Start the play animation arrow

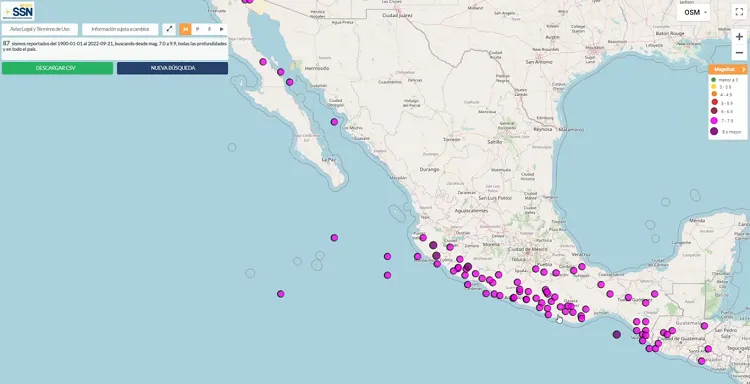[x=221, y=29]
